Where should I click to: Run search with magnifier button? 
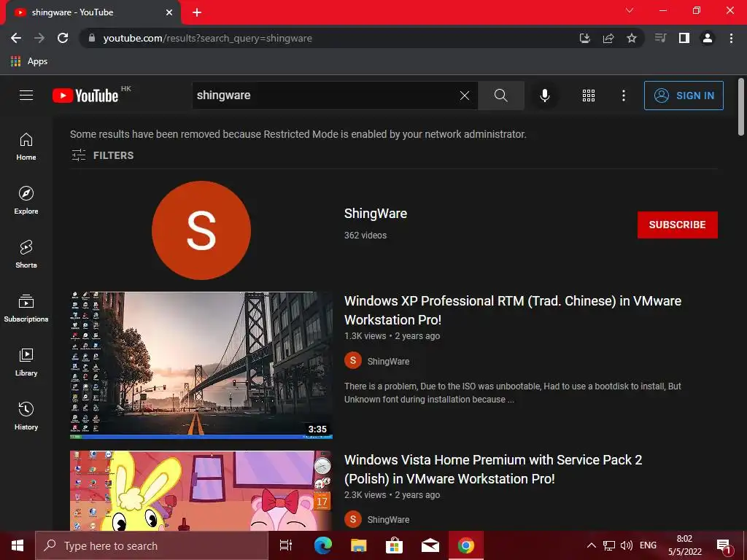(x=500, y=96)
